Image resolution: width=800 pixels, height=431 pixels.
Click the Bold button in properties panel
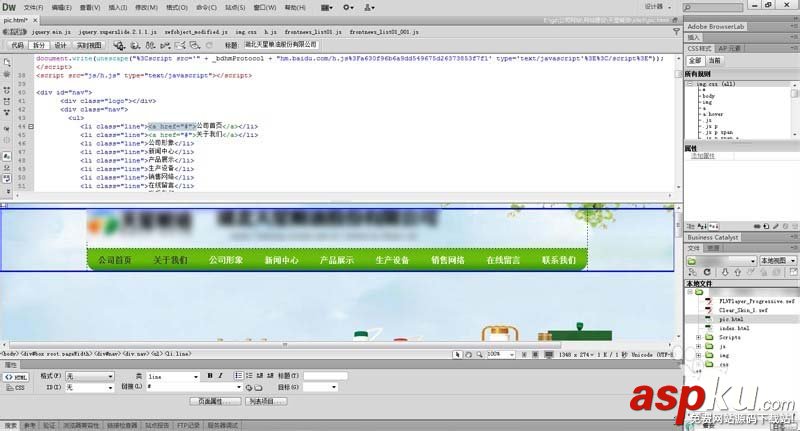pyautogui.click(x=210, y=375)
